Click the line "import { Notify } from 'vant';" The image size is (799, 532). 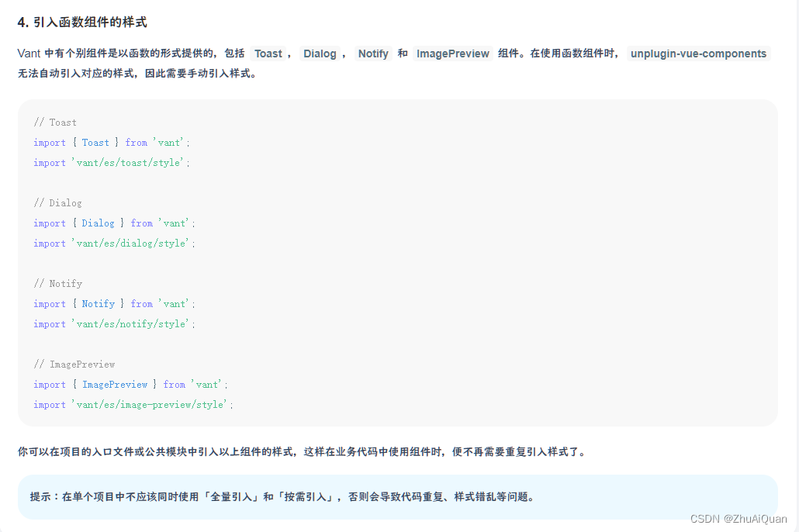point(114,304)
